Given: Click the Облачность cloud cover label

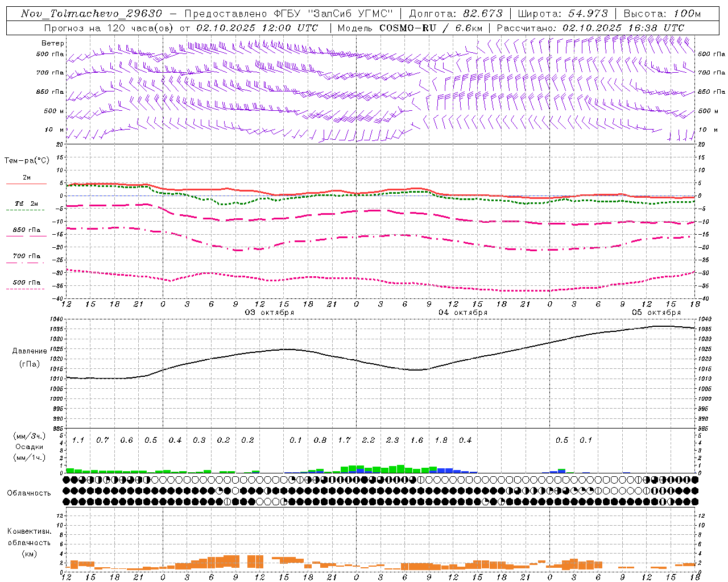Looking at the screenshot, I should click(29, 493).
